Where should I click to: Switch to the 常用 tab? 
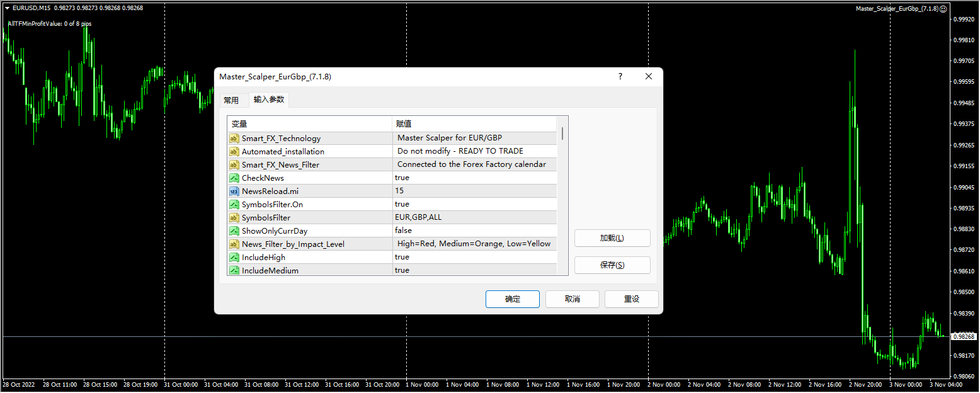pos(231,100)
